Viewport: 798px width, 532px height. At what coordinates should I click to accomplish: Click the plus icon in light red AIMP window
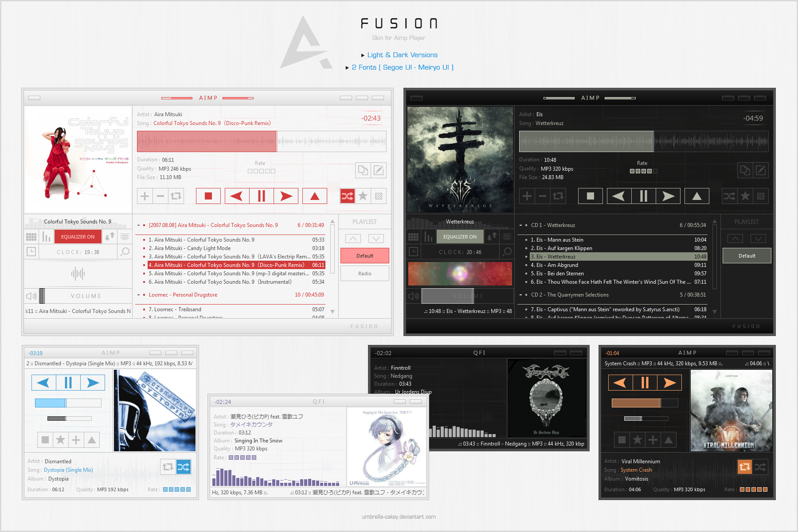click(x=145, y=196)
